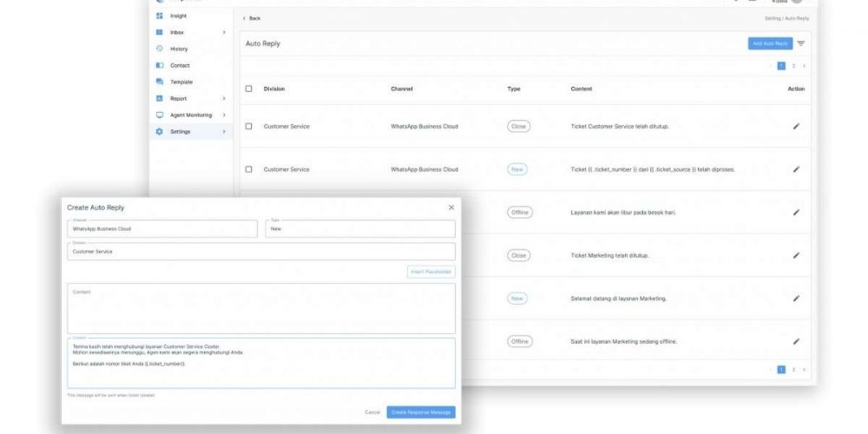Click the Agent Monitoring monitor icon
The width and height of the screenshot is (868, 434).
160,115
